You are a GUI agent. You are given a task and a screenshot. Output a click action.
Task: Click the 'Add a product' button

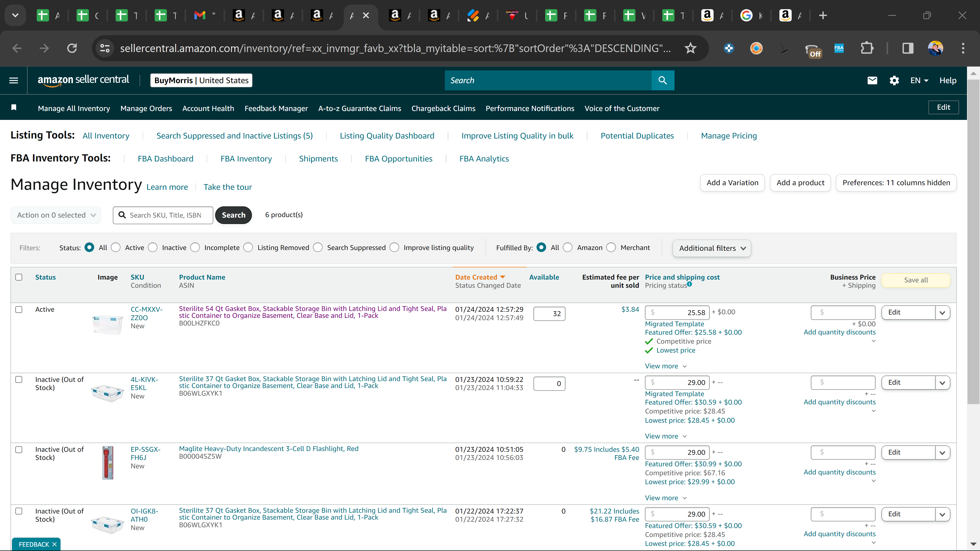coord(800,183)
